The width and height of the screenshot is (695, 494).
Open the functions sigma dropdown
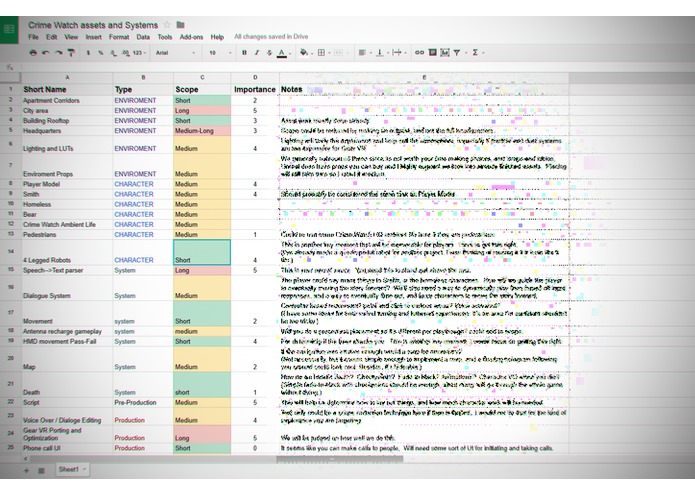477,53
